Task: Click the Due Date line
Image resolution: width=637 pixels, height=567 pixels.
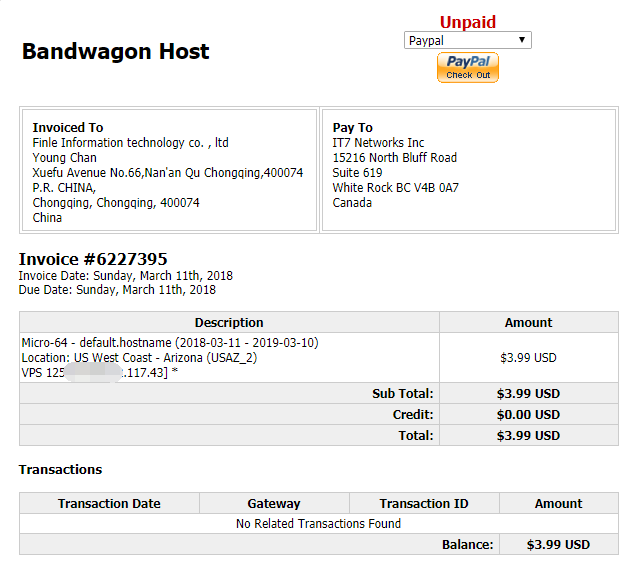Action: [x=117, y=290]
